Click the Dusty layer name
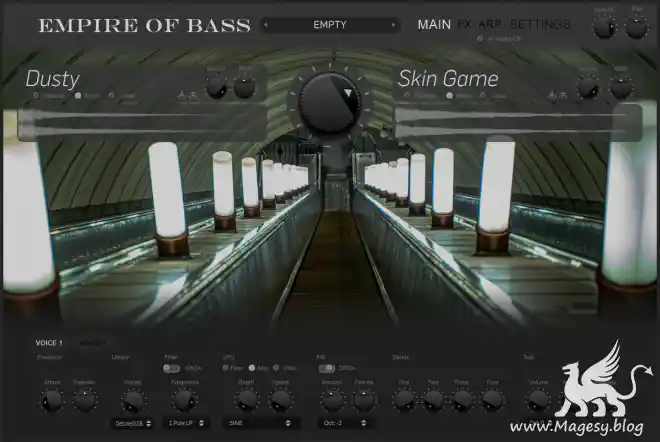660x442 pixels. [x=53, y=79]
